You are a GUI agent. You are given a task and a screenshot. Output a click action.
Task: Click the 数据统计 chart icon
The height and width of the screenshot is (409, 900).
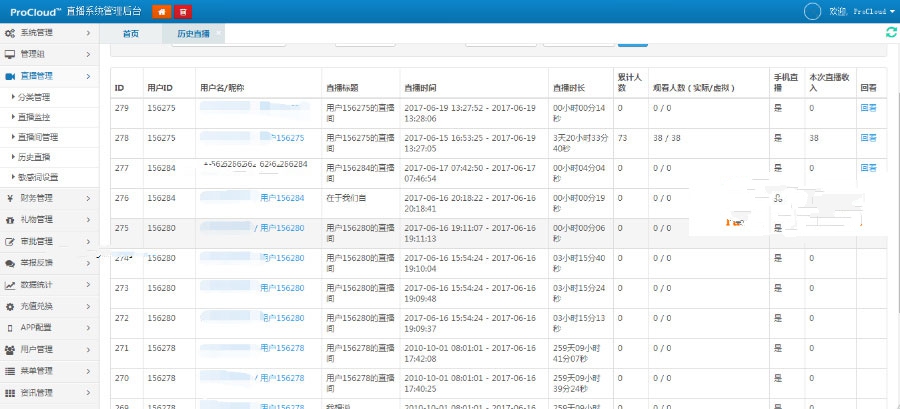[10, 284]
